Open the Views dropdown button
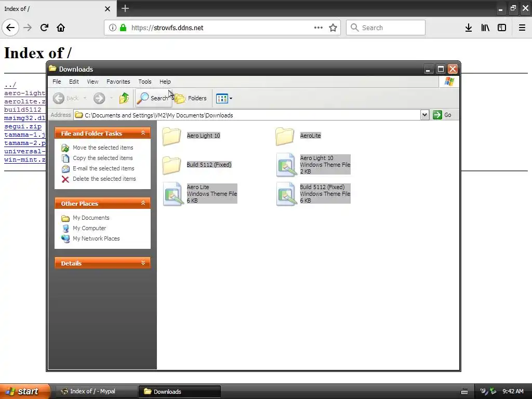The width and height of the screenshot is (532, 399). coord(224,98)
